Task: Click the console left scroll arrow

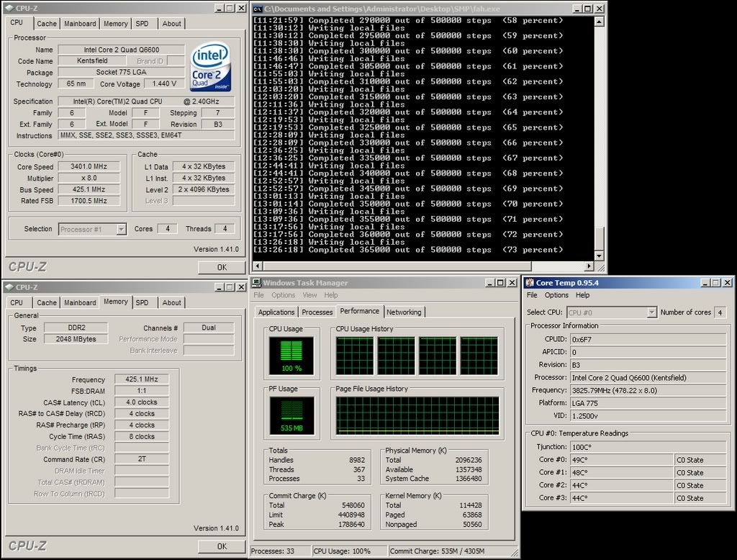Action: click(257, 266)
